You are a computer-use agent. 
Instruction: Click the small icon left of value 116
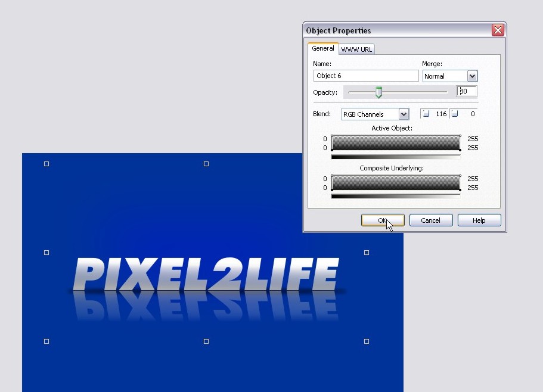click(426, 113)
